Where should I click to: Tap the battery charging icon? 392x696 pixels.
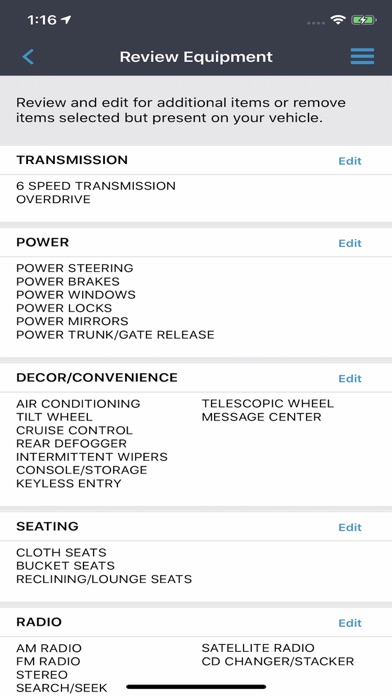coord(364,20)
